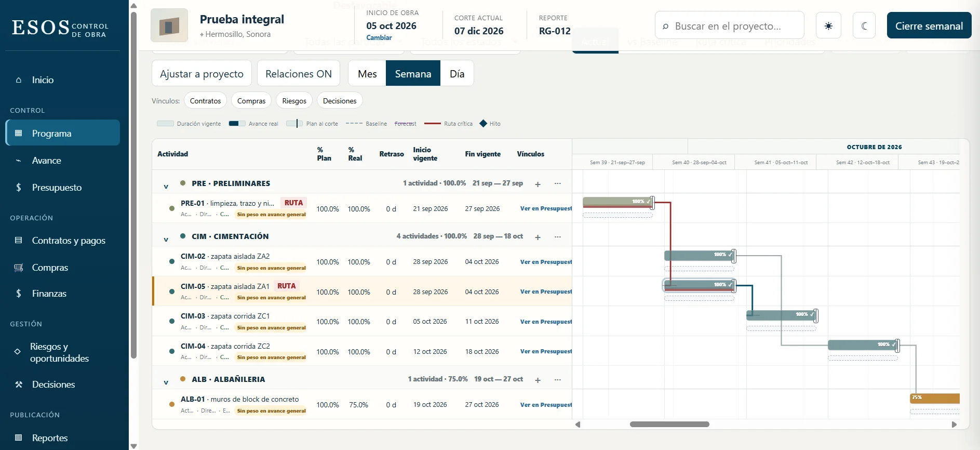This screenshot has width=980, height=450.
Task: Collapse the PRE · PRELIMINARES group
Action: point(166,186)
